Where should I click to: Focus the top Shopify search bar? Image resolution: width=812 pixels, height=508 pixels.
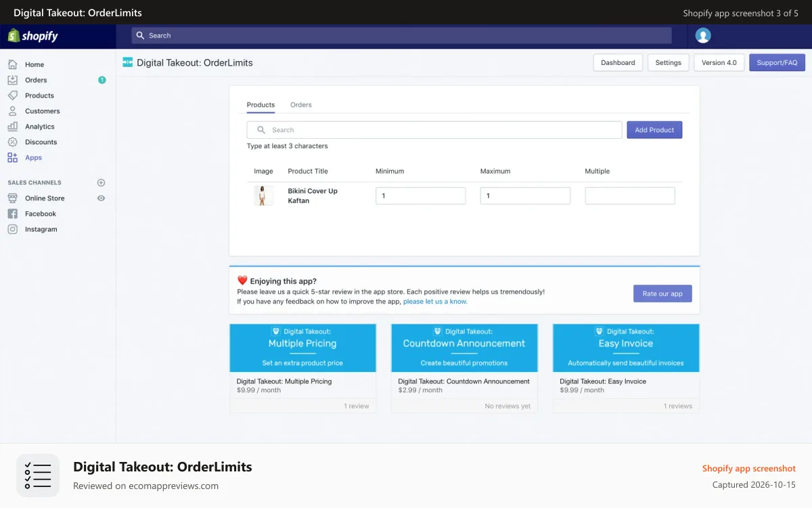click(x=402, y=36)
